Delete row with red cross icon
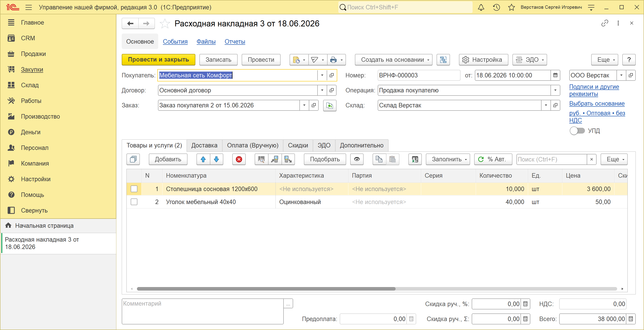644x330 pixels. [x=239, y=159]
